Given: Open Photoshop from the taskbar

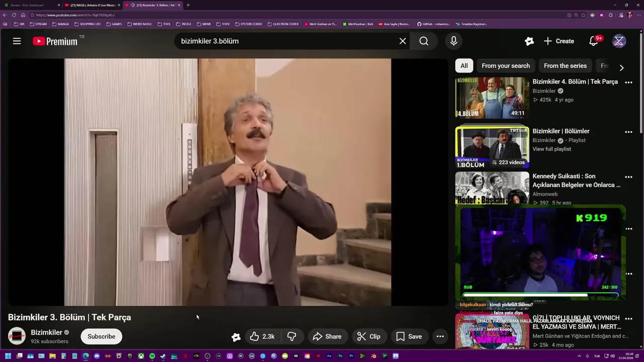Looking at the screenshot, I should [x=340, y=356].
